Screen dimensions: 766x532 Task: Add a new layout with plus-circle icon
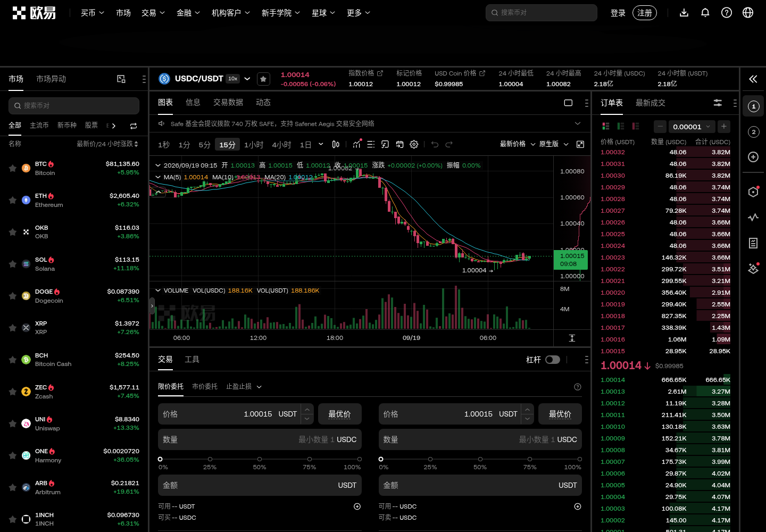tap(753, 157)
